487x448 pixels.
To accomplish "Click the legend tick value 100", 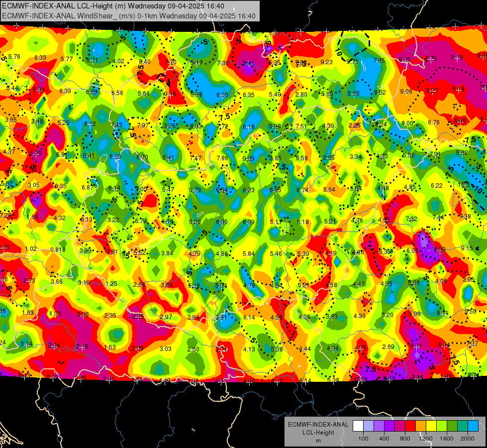I will coord(364,439).
